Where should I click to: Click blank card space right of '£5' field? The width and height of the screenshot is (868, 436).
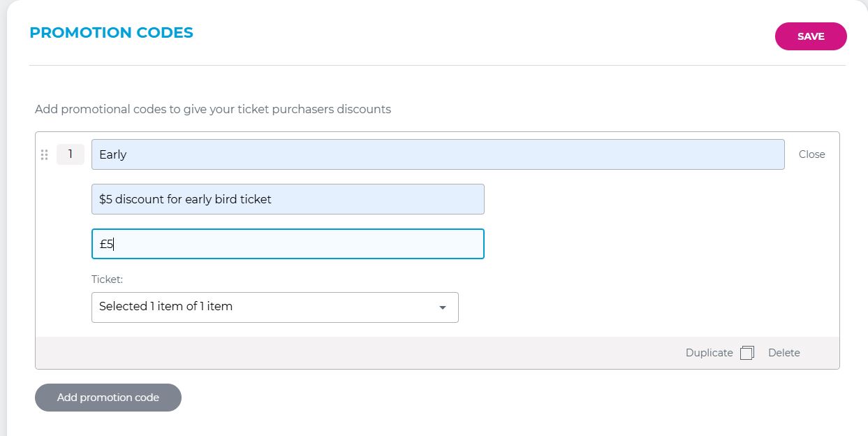click(x=656, y=244)
